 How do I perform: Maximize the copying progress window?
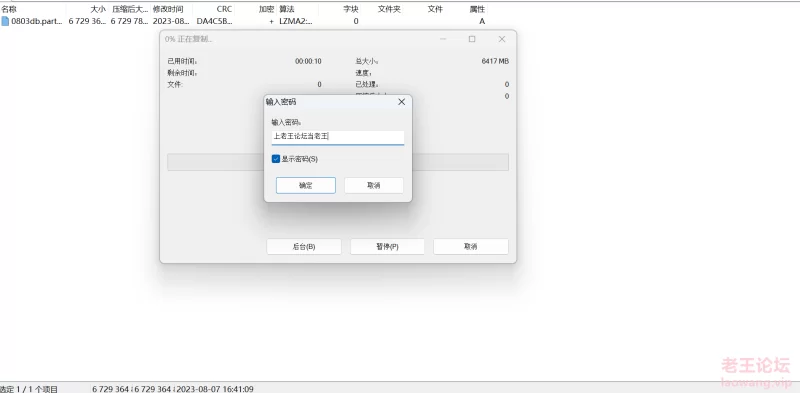[x=472, y=39]
